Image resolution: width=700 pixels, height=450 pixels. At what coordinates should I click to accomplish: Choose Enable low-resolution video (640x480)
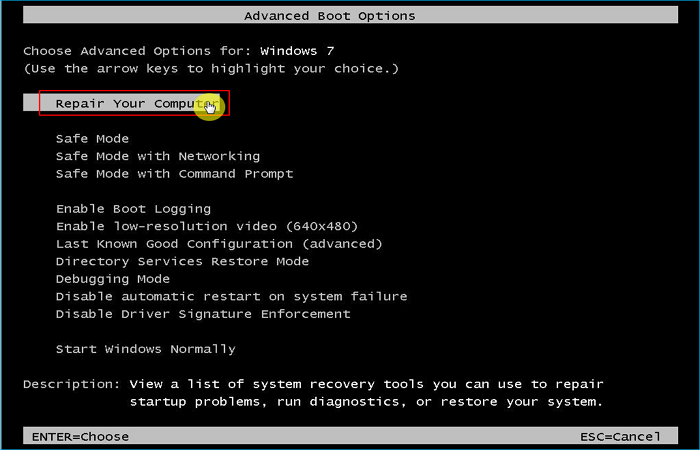click(206, 226)
